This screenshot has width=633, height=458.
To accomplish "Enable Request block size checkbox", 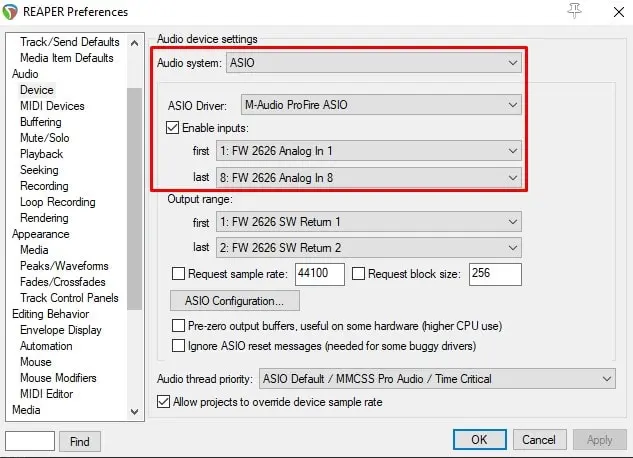I will pyautogui.click(x=358, y=274).
